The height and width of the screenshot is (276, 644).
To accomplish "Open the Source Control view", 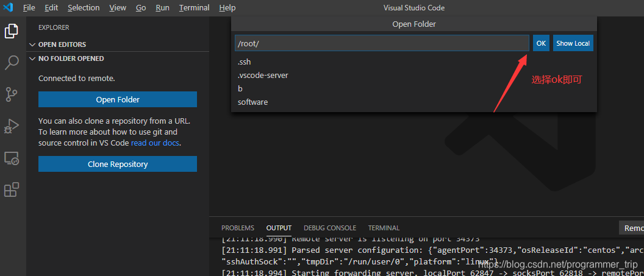I will pos(12,94).
